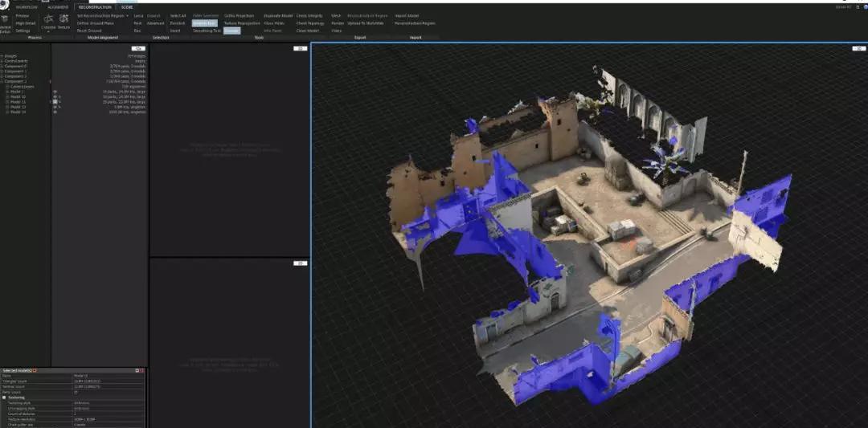Screen dimensions: 868x428
Task: Click the Normal Detail reconstruction icon
Action: (5, 23)
